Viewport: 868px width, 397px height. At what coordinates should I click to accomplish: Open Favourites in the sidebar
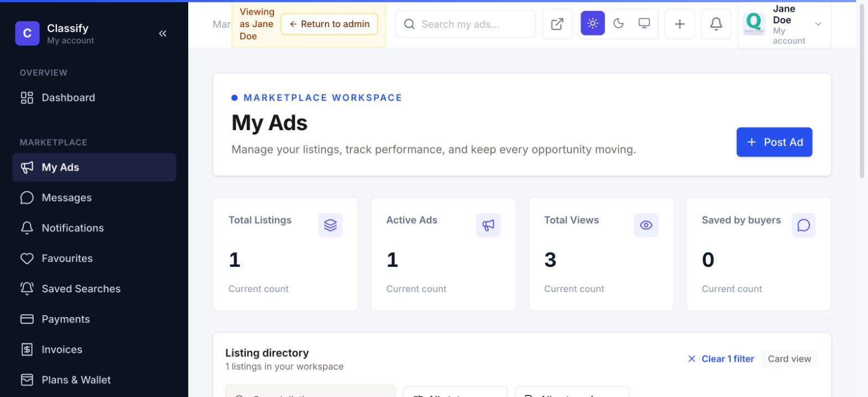pos(94,259)
